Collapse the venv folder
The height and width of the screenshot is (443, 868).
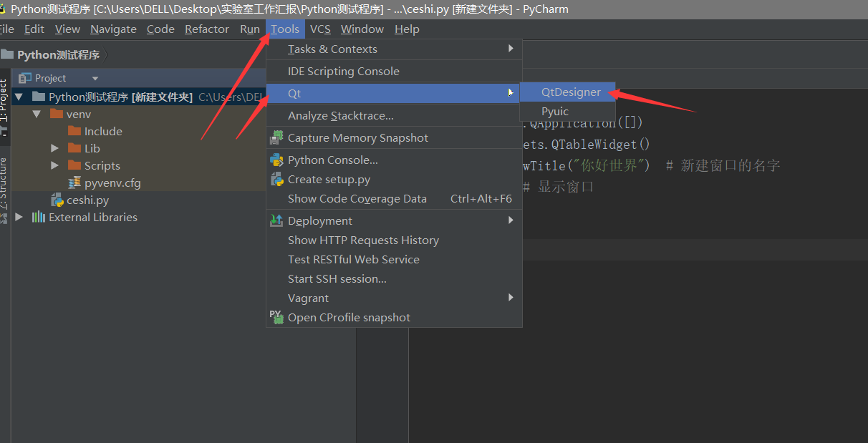click(x=36, y=114)
